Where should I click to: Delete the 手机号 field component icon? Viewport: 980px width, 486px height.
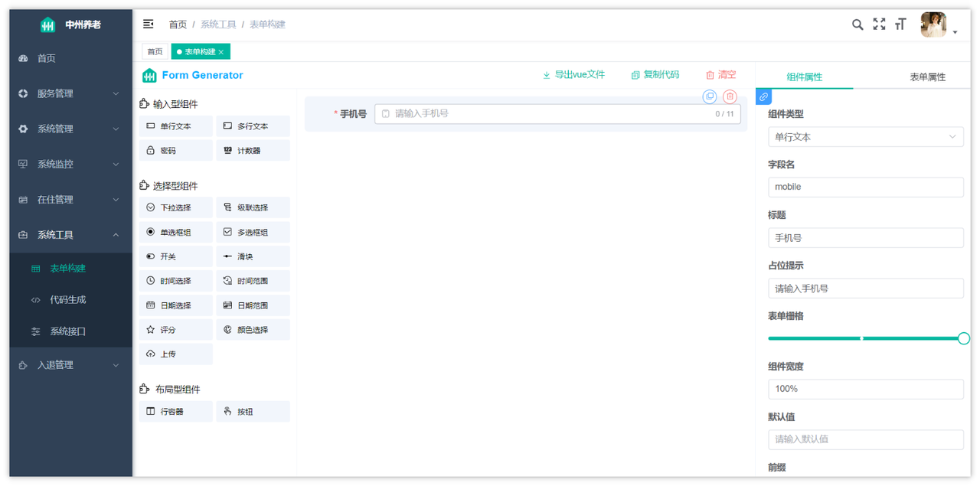point(730,96)
